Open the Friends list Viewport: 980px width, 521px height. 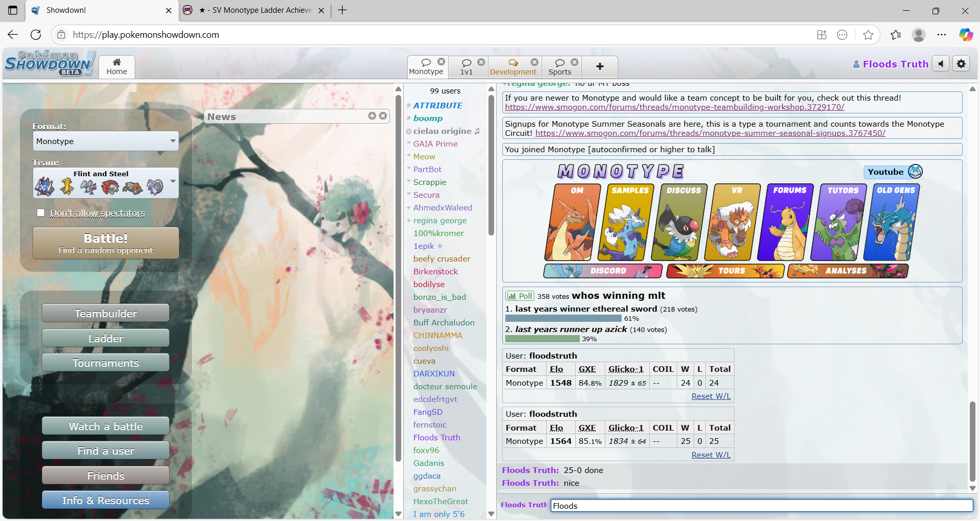point(106,476)
